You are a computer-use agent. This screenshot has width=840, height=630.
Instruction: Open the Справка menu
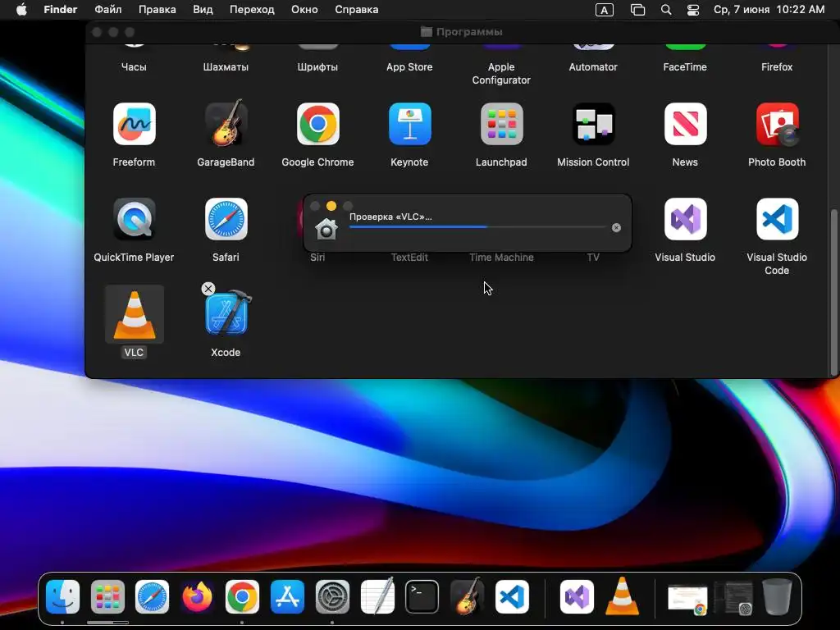(356, 10)
